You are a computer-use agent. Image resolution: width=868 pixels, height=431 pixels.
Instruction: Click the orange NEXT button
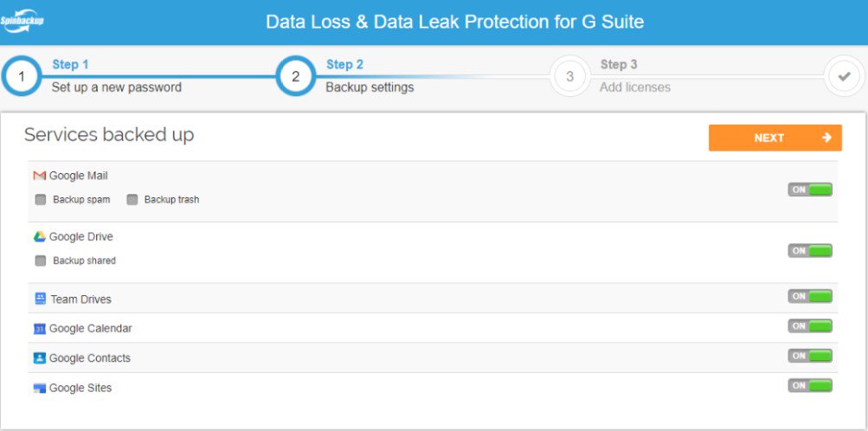pyautogui.click(x=775, y=138)
